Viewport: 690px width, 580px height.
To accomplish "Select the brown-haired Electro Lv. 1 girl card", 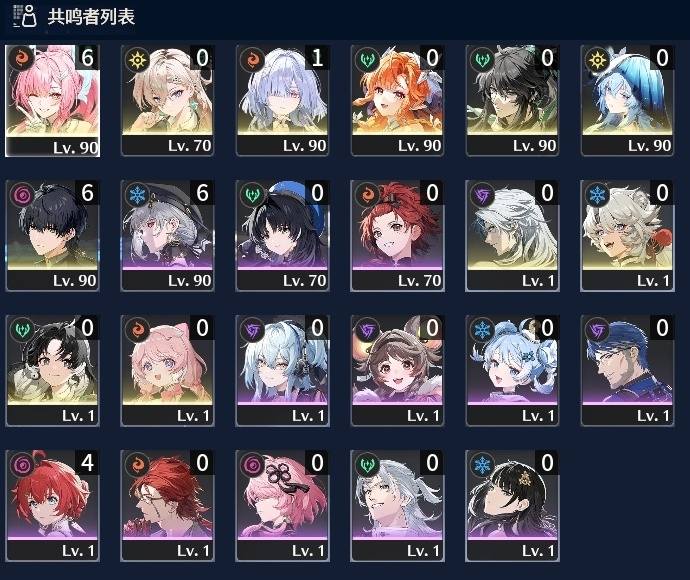I will (x=397, y=371).
